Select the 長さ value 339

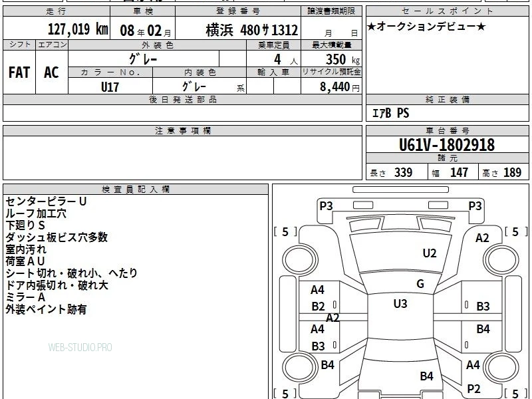403,172
